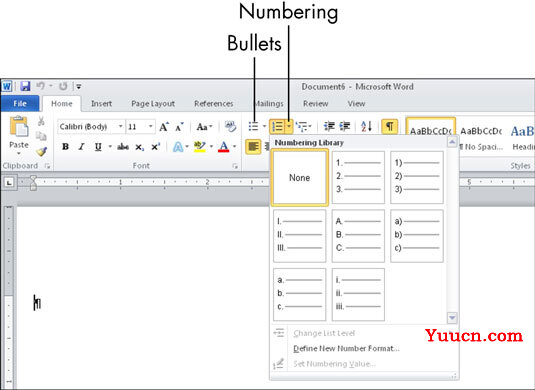Switch to the References tab
Viewport: 535px width, 390px height.
pos(214,103)
